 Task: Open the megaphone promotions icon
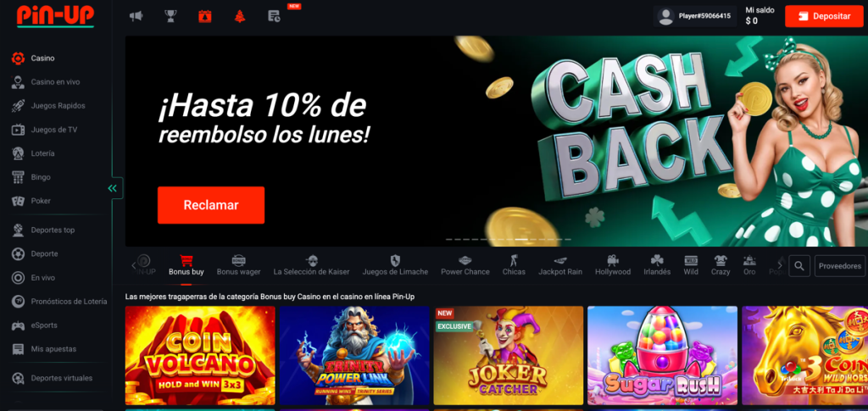[x=136, y=16]
